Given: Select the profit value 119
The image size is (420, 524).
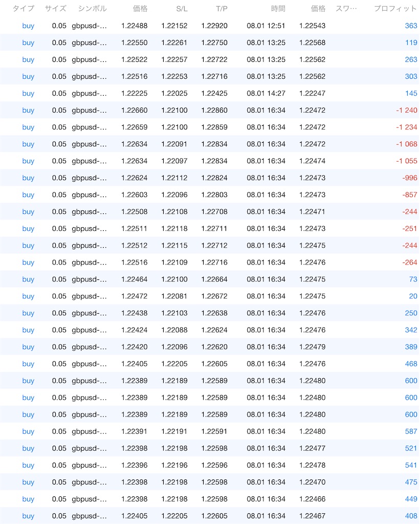Looking at the screenshot, I should 411,43.
